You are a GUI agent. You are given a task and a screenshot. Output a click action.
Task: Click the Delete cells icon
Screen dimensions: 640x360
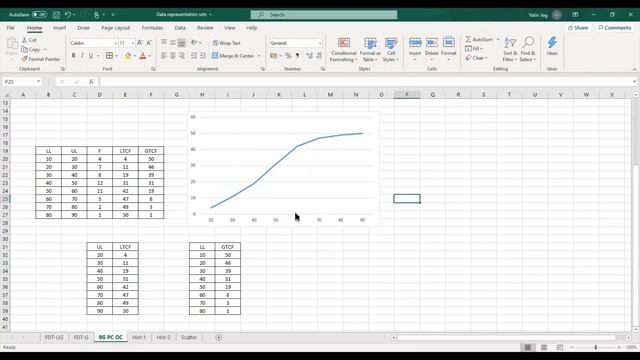(431, 42)
